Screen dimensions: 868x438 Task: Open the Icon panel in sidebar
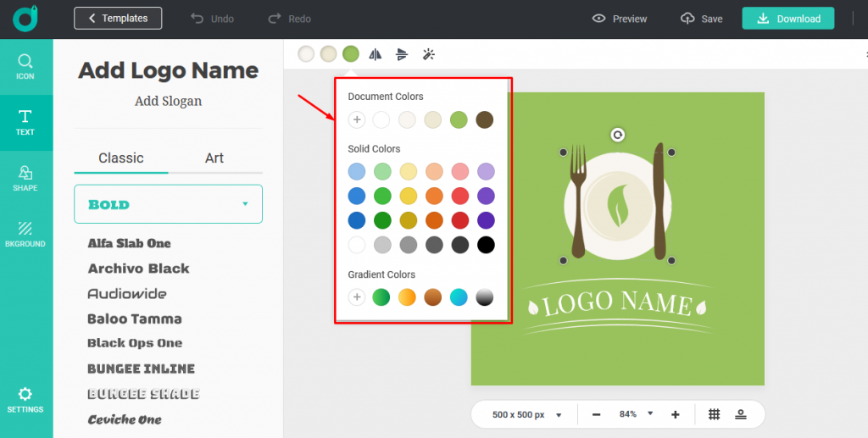[25, 66]
